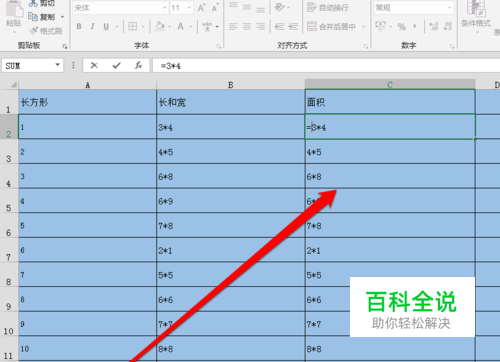The width and height of the screenshot is (500, 362).
Task: Click the phonetic guide (wén) icon
Action: click(x=207, y=26)
